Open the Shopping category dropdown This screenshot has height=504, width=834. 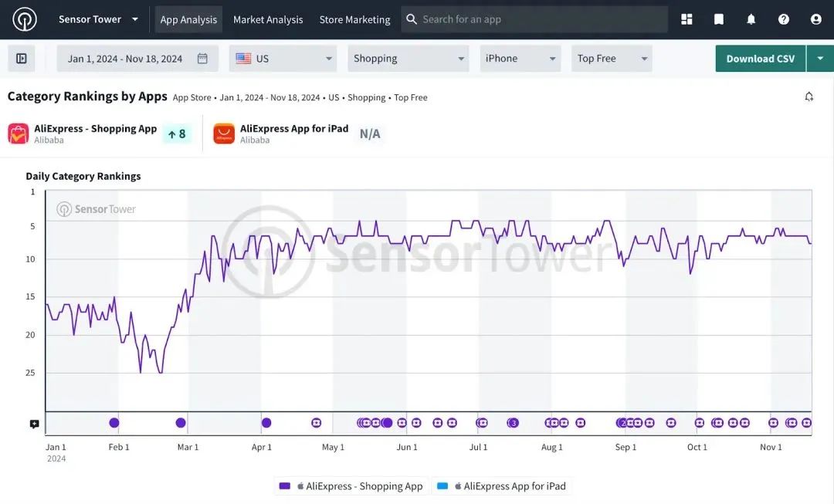pyautogui.click(x=408, y=59)
